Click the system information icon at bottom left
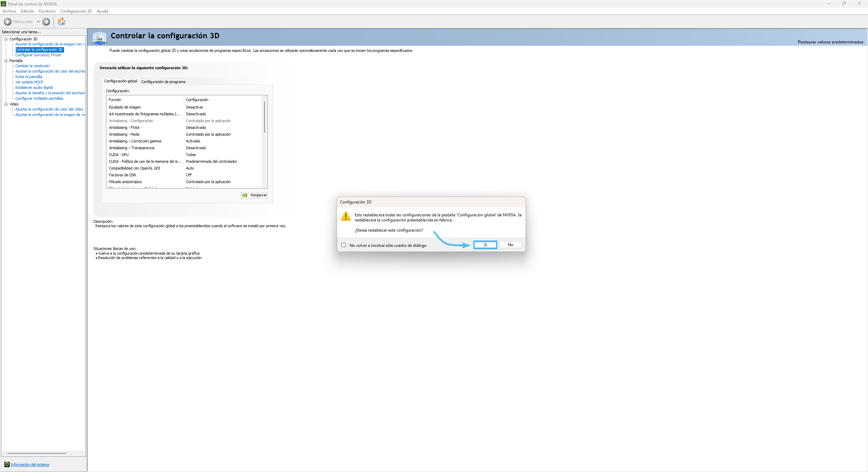 pos(7,465)
